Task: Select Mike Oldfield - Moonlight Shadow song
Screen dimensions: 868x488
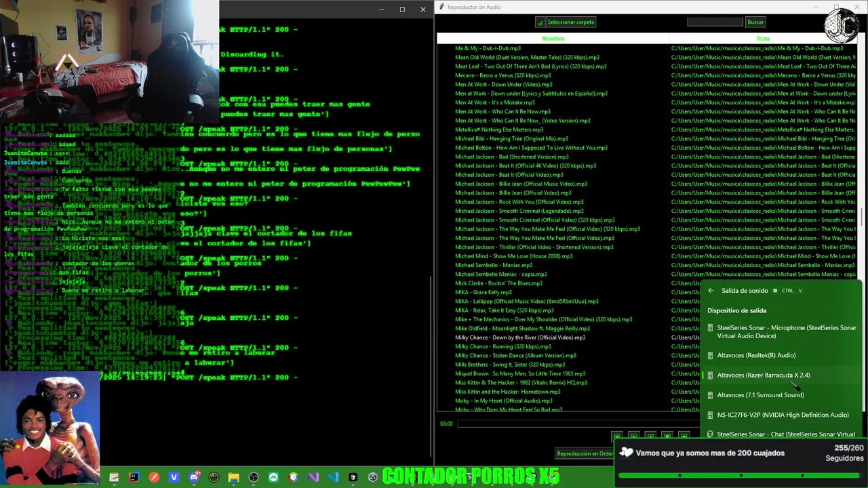Action: [522, 328]
